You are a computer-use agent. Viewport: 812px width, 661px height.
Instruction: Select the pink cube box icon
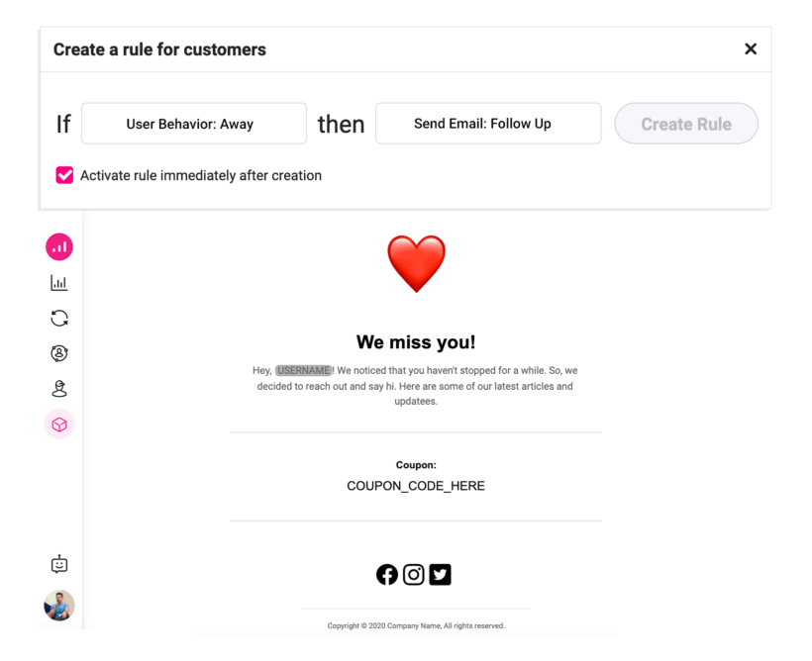point(59,425)
